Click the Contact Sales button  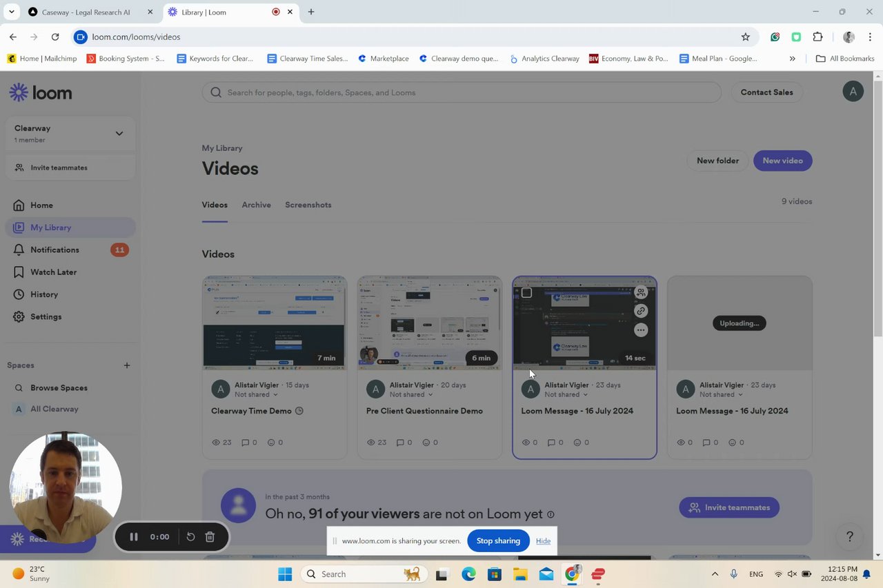click(766, 92)
